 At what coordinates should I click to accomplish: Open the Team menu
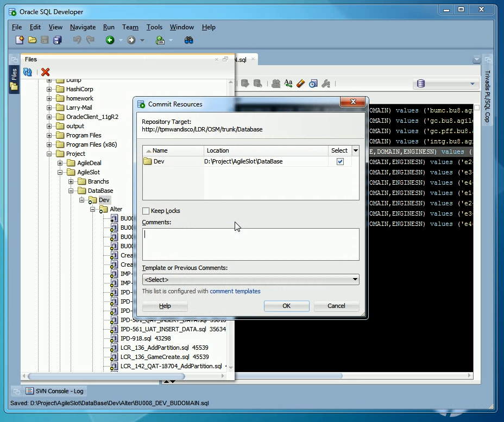130,27
